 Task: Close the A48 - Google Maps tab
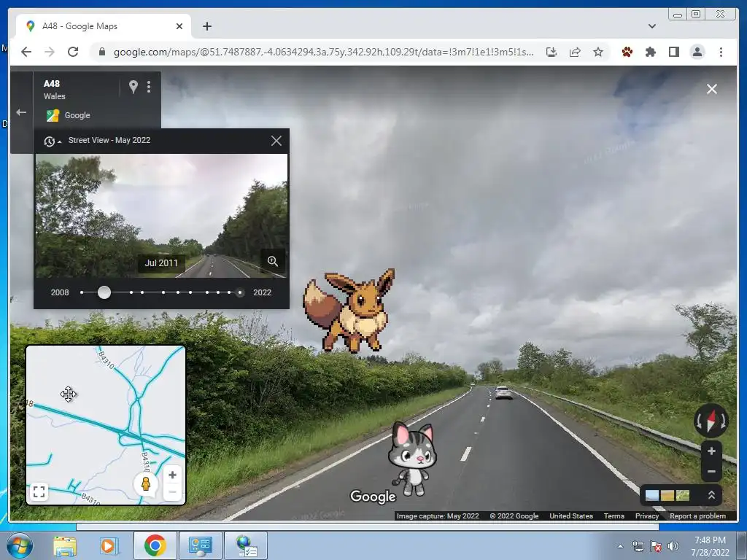coord(179,26)
